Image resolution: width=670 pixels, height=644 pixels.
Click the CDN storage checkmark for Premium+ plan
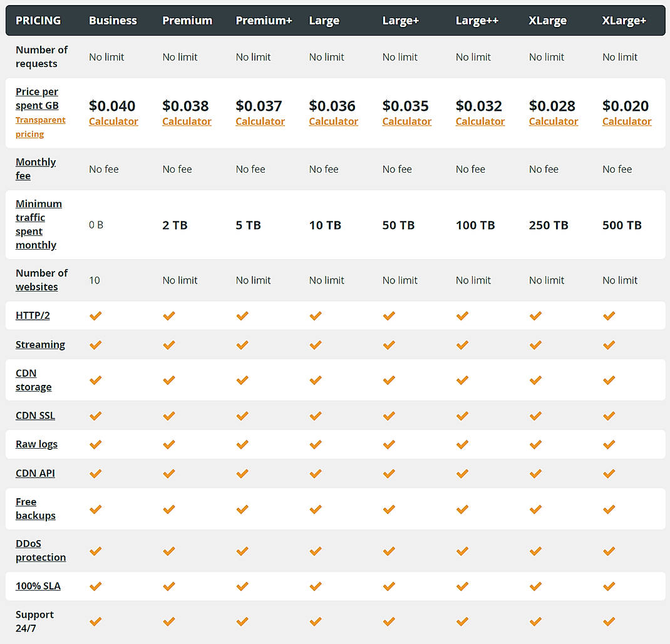[x=242, y=380]
